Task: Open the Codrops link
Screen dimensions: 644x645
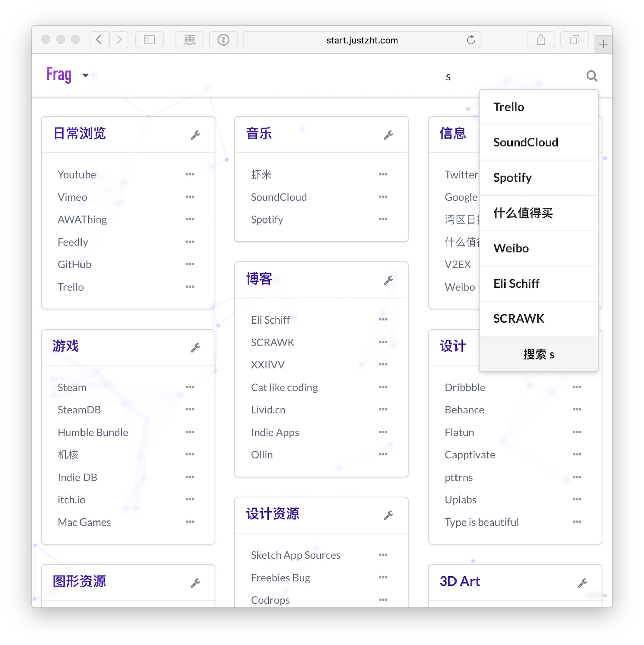Action: [270, 600]
